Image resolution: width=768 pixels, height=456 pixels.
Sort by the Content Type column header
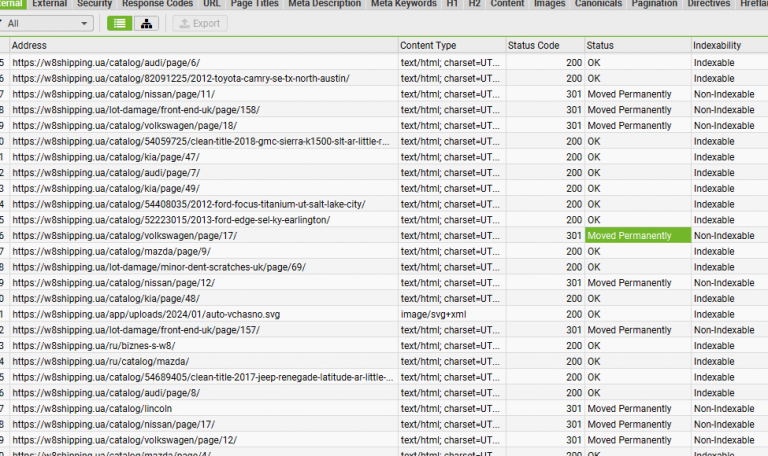click(x=452, y=46)
